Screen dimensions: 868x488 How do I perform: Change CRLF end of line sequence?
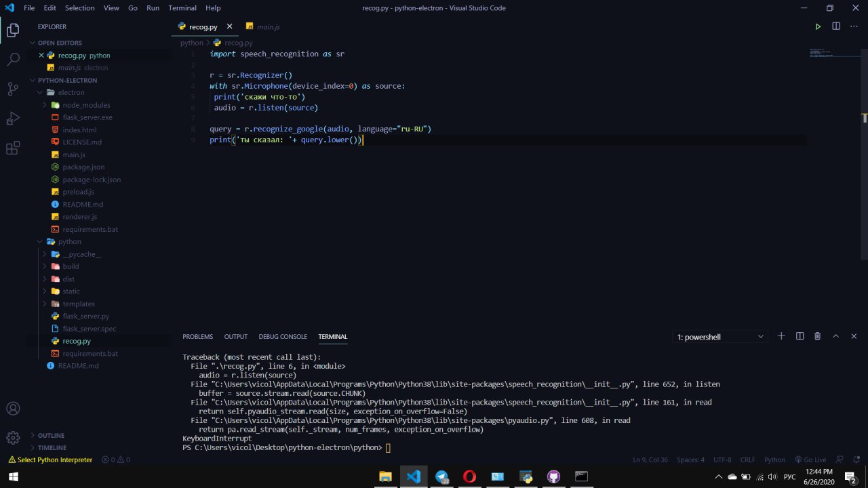click(747, 460)
